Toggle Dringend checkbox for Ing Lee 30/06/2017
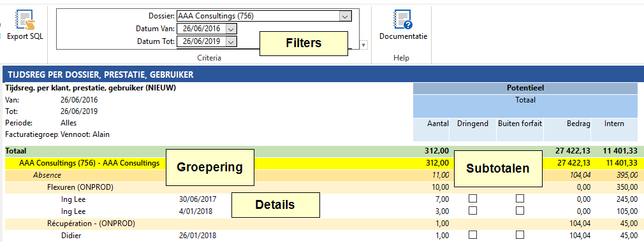Viewport: 644px width, 242px height. tap(472, 199)
